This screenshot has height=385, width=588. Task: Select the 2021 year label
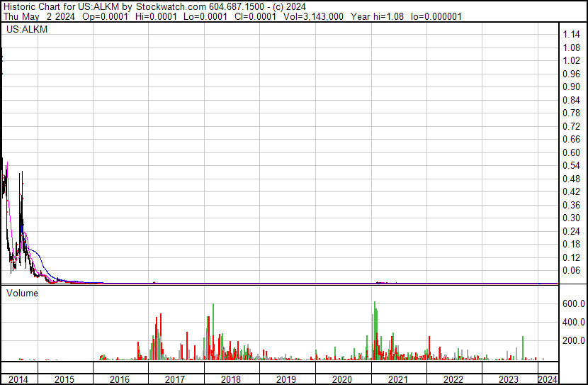[x=398, y=379]
